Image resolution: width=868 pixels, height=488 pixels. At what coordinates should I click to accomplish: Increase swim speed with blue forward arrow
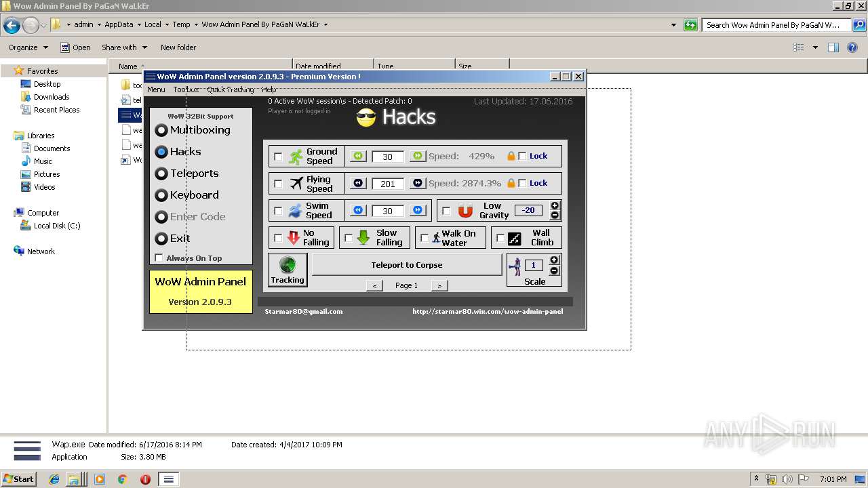[418, 210]
